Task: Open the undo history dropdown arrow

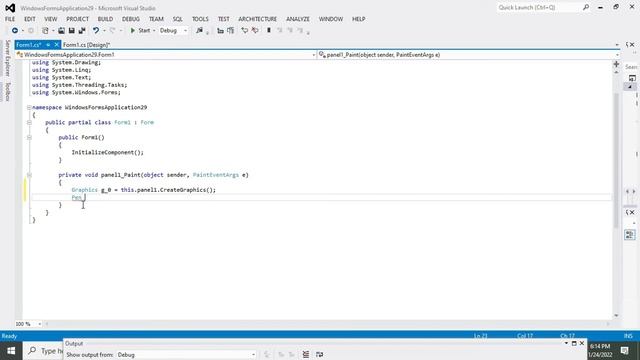Action: pyautogui.click(x=104, y=31)
